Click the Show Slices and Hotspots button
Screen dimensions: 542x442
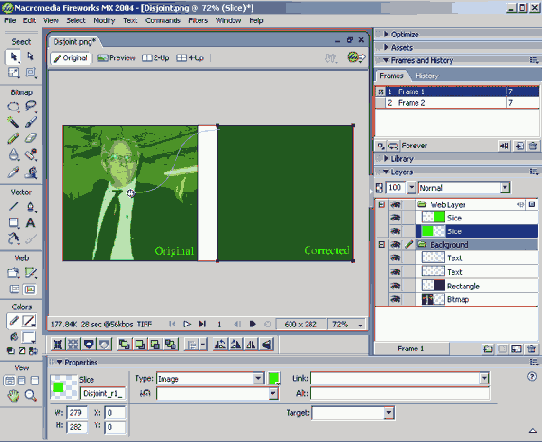point(30,289)
